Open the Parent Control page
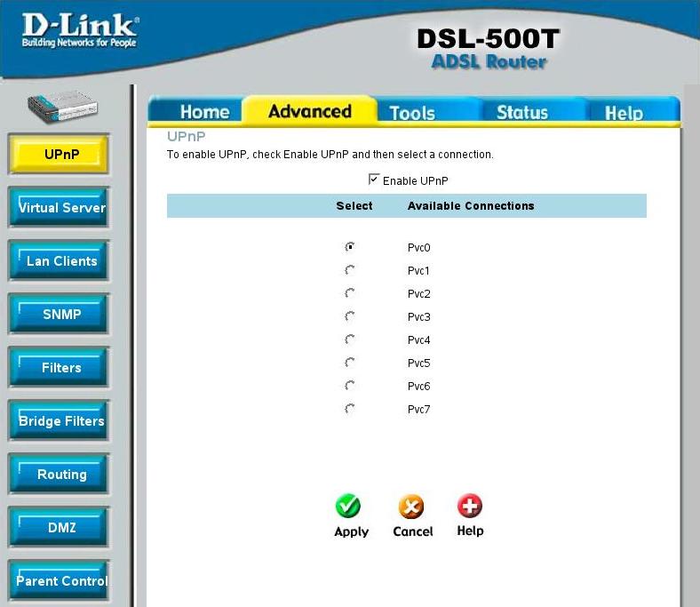Image resolution: width=700 pixels, height=607 pixels. click(x=59, y=580)
